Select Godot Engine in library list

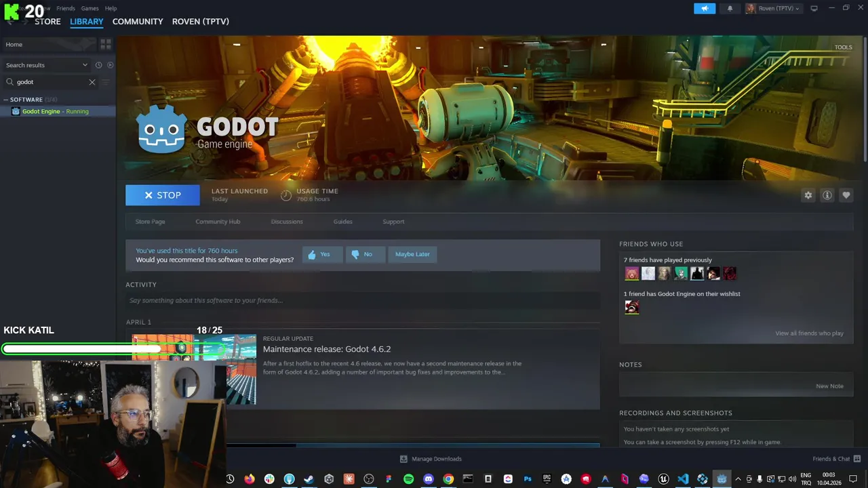pyautogui.click(x=58, y=111)
